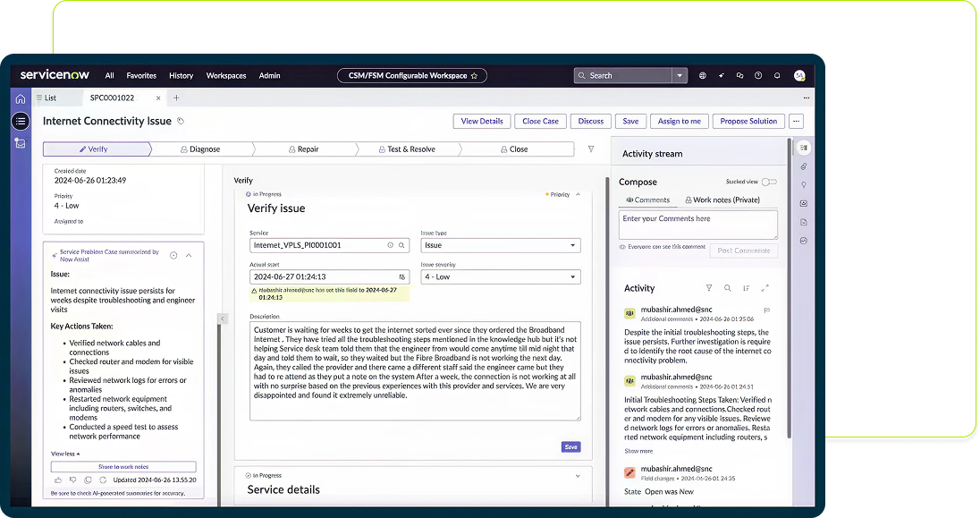Collapse the Now Assist summary card

[x=189, y=255]
